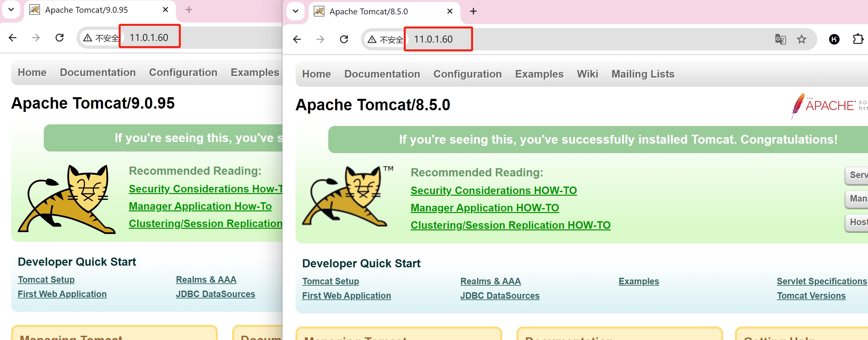The height and width of the screenshot is (340, 868).
Task: Open Security Considerations How-To link on 9.0.95 page
Action: click(205, 188)
